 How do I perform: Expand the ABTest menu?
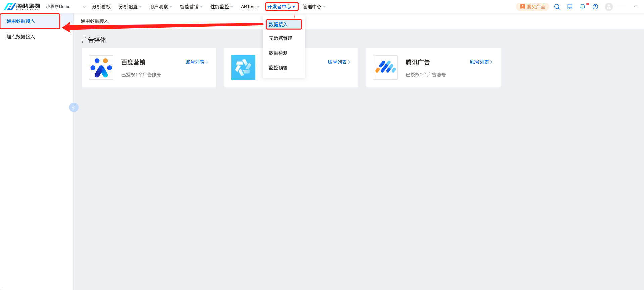coord(250,7)
